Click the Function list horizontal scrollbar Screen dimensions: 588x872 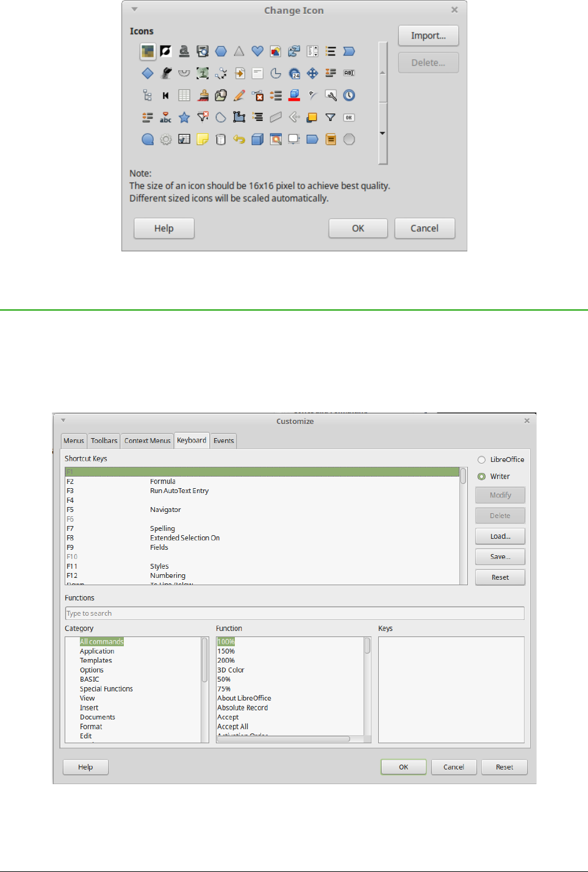tap(290, 739)
